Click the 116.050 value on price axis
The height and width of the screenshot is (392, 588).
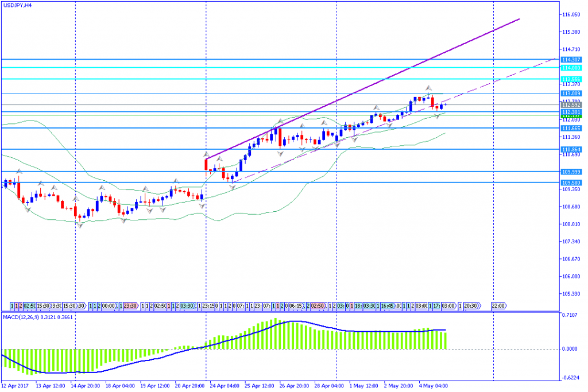(x=571, y=14)
